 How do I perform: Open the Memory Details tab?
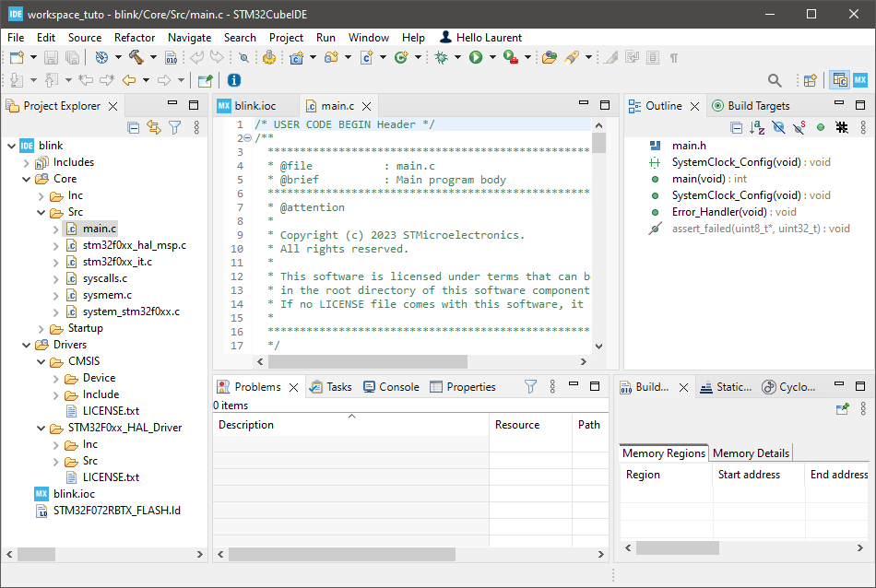[x=751, y=453]
